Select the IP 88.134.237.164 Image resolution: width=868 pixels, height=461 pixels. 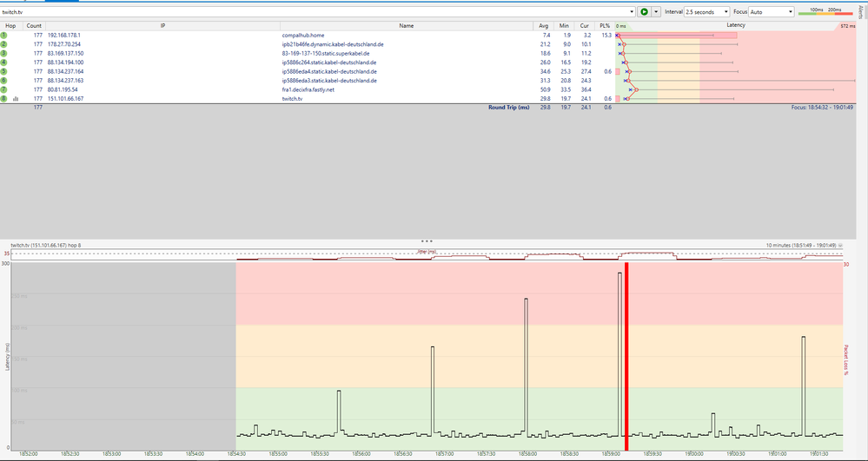tap(65, 71)
